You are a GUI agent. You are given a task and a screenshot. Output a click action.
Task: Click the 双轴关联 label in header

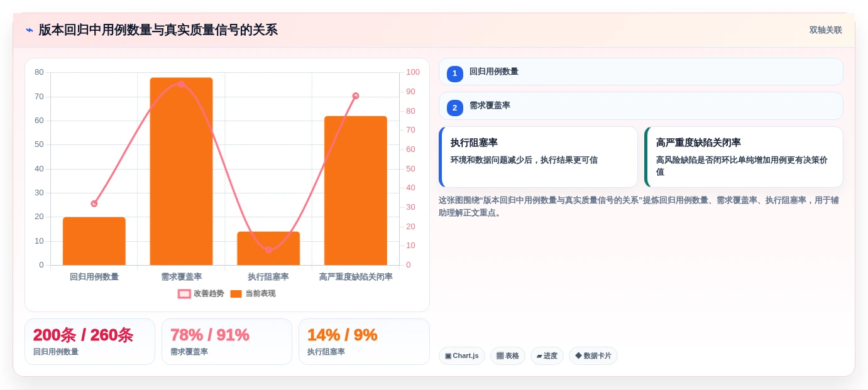(825, 30)
